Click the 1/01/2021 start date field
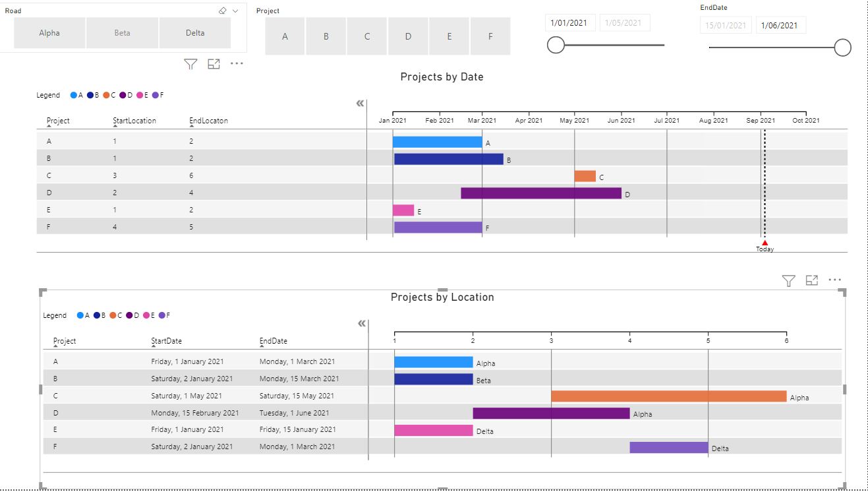Viewport: 868px width, 494px height. click(571, 22)
